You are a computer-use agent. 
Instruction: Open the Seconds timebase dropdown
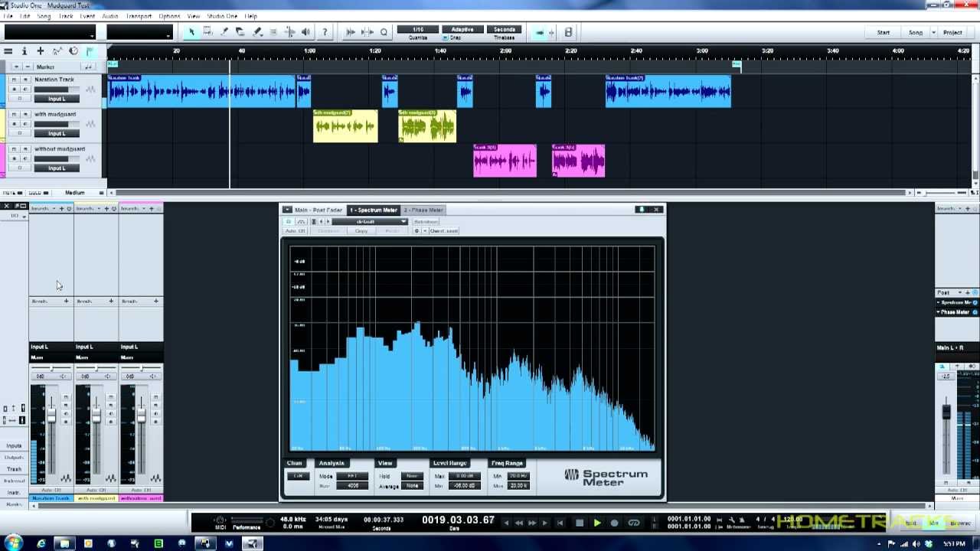tap(505, 29)
